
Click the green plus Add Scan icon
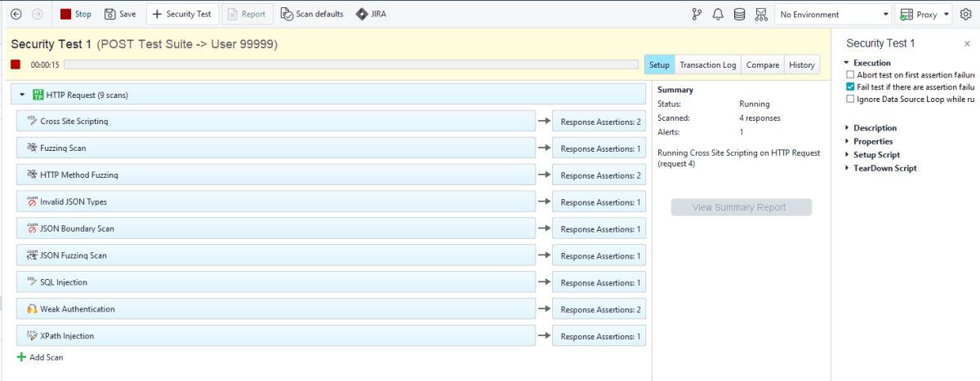pos(21,357)
